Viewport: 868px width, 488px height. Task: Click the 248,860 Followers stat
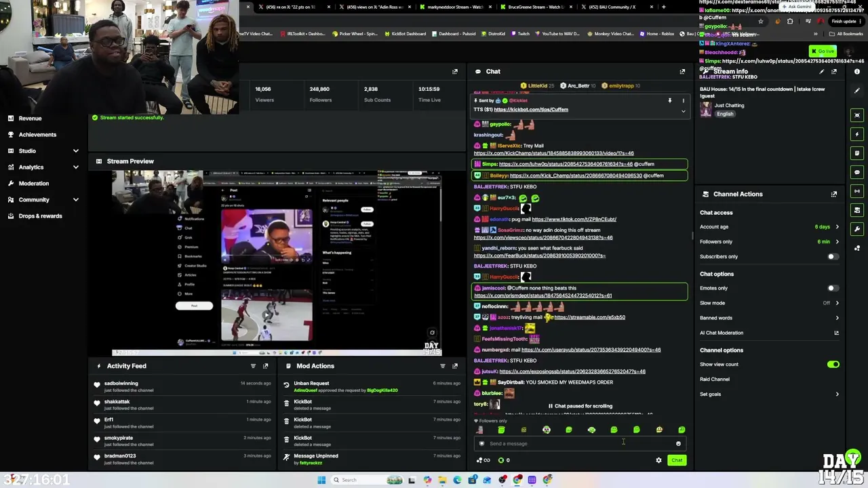tap(320, 94)
